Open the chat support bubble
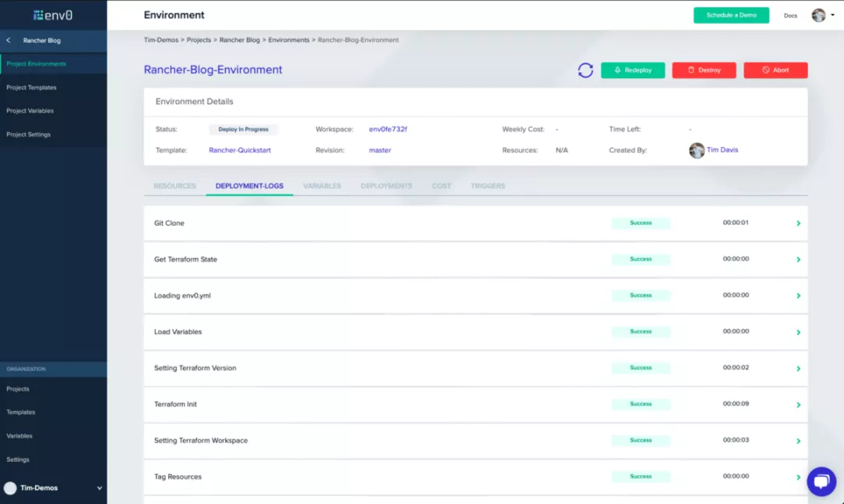 (x=821, y=481)
